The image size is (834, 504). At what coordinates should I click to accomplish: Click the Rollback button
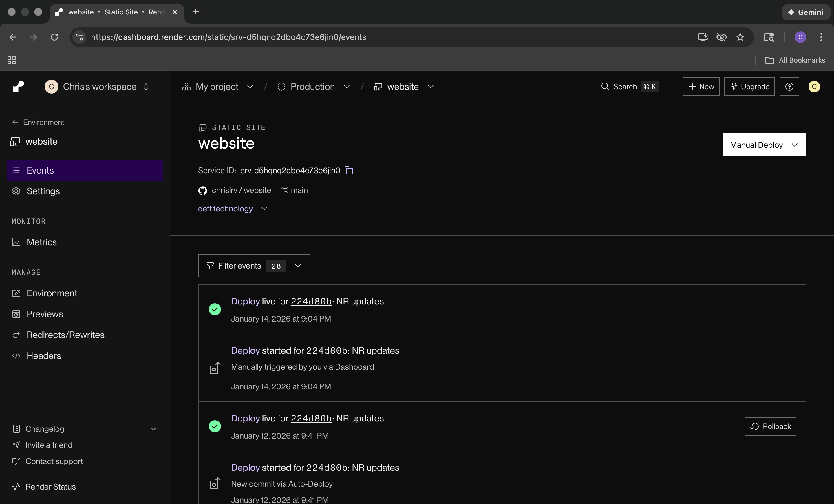770,426
